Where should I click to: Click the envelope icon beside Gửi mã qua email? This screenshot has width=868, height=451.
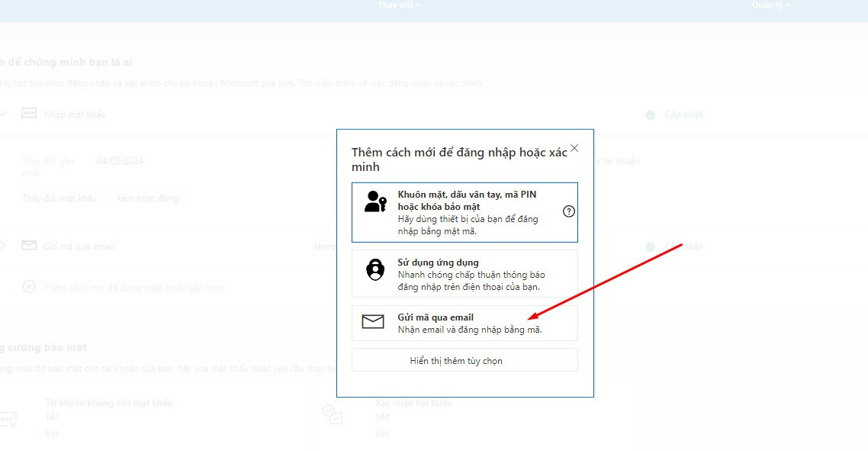point(373,322)
